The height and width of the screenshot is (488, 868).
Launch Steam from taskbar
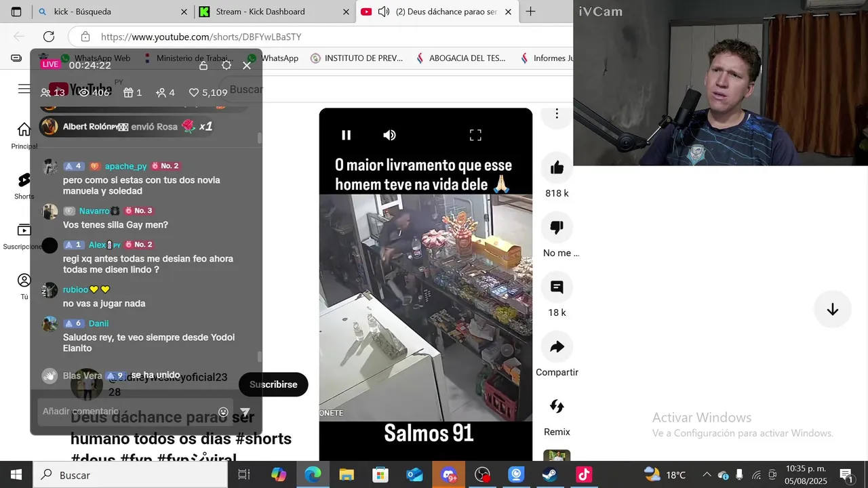coord(550,475)
